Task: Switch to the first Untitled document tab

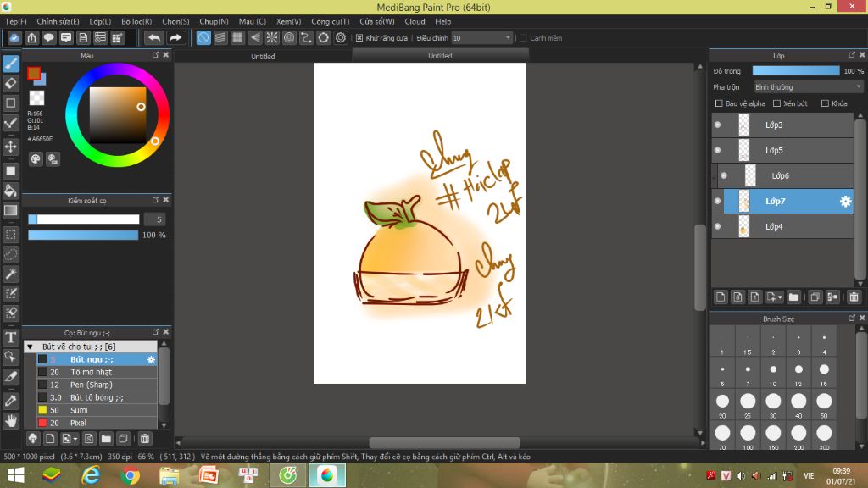Action: click(263, 57)
